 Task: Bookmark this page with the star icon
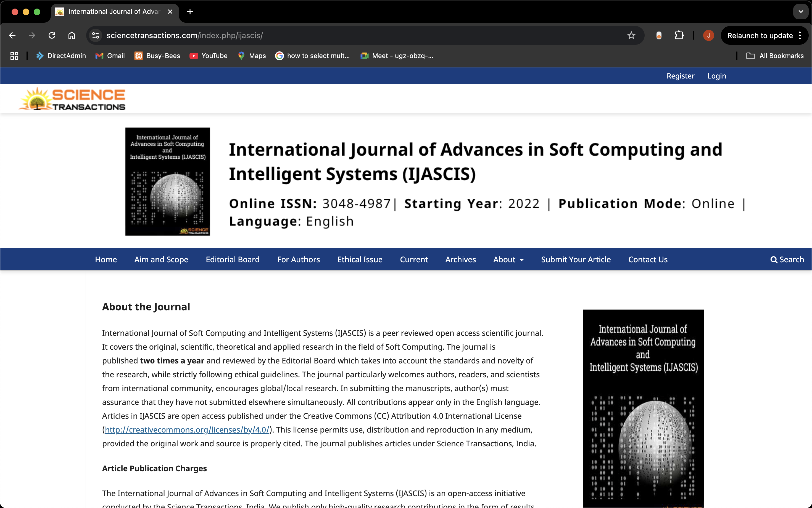(631, 35)
